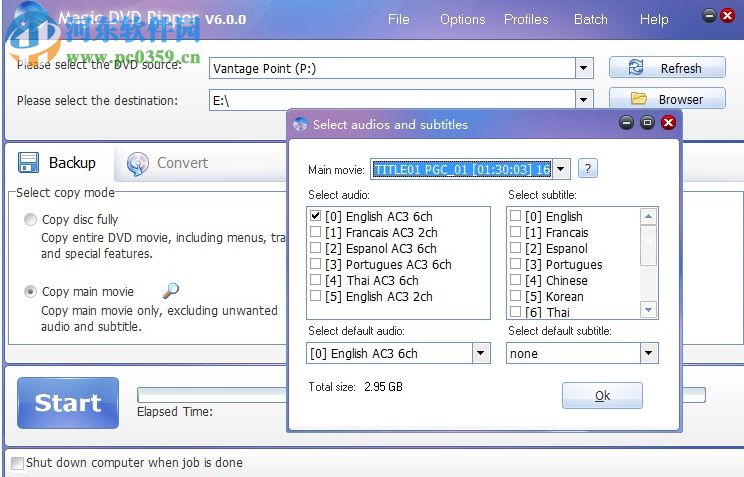Screen dimensions: 744x477
Task: Click the subtitle list scrollbar thumb
Action: point(648,245)
